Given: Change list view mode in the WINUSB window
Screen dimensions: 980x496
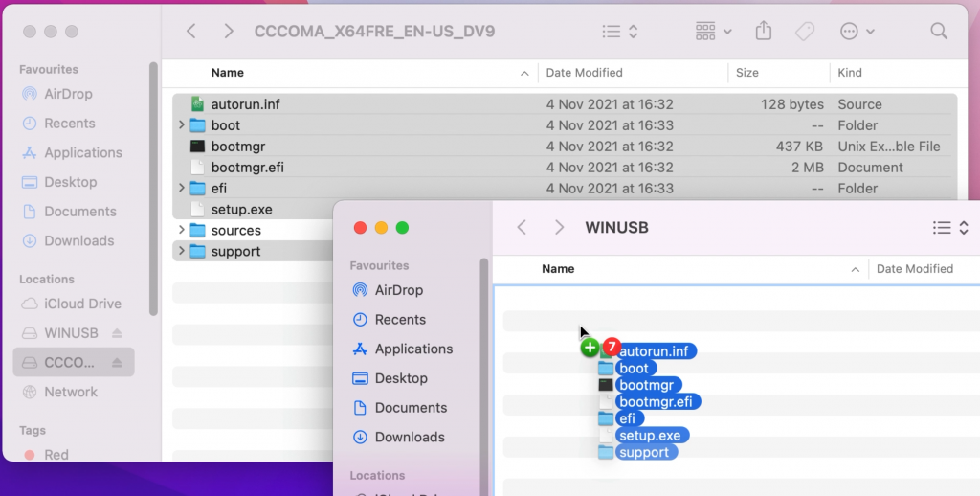Looking at the screenshot, I should (950, 228).
